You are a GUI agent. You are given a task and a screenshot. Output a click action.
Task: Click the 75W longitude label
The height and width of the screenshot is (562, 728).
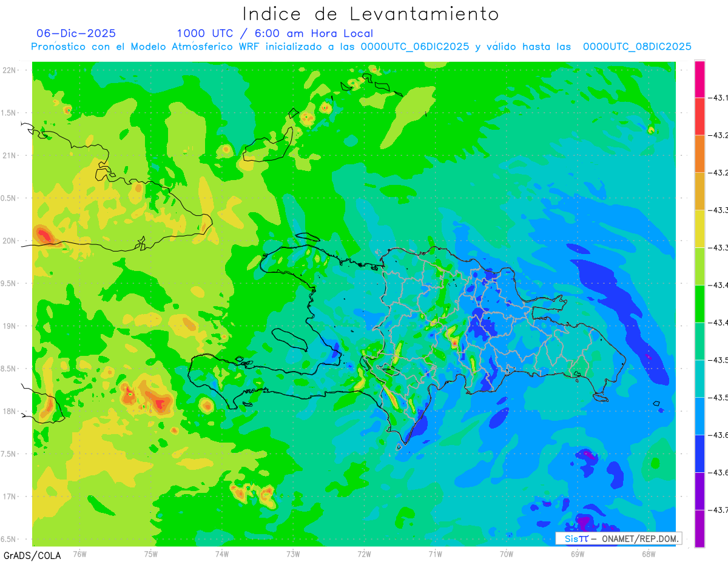[151, 554]
